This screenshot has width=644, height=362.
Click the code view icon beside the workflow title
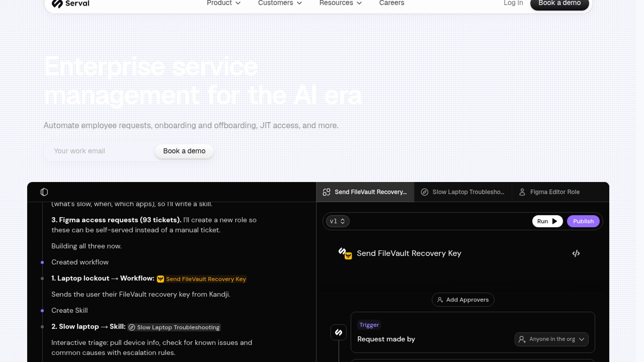point(576,253)
